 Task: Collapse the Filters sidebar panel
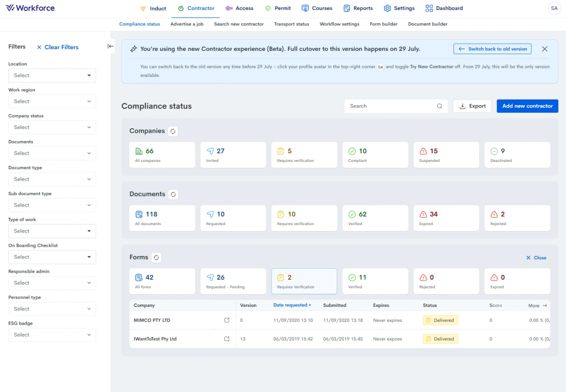tap(111, 46)
